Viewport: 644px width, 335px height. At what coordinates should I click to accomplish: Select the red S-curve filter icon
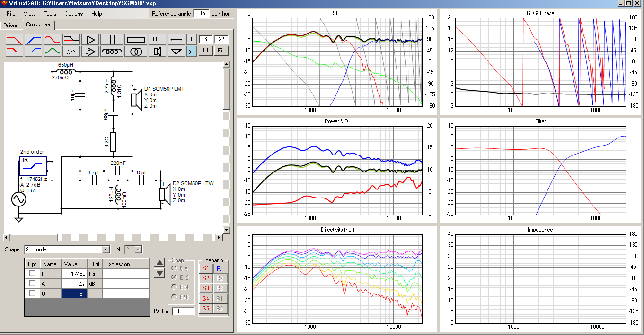(x=52, y=39)
